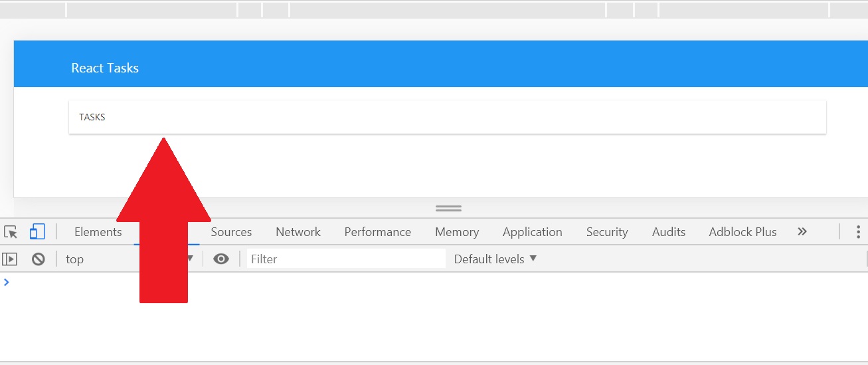The width and height of the screenshot is (868, 365).
Task: Open the Network tab
Action: (x=298, y=232)
